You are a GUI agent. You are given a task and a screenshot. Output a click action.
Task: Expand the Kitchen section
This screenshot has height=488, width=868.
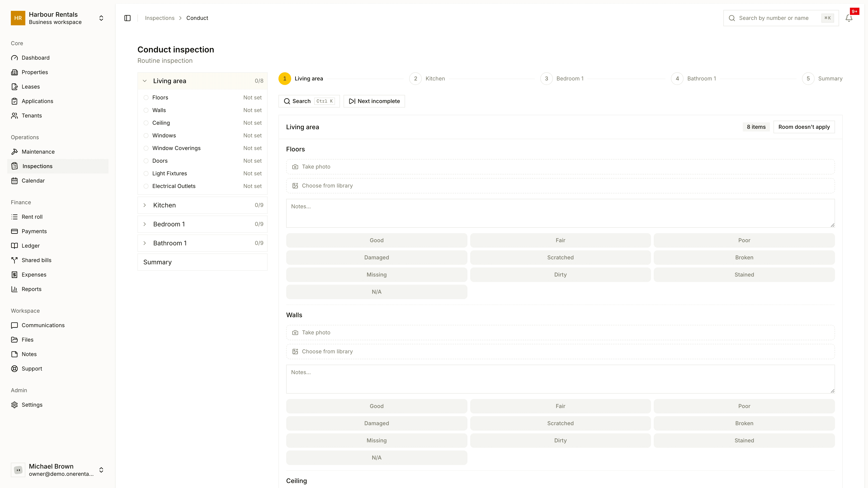tap(203, 205)
